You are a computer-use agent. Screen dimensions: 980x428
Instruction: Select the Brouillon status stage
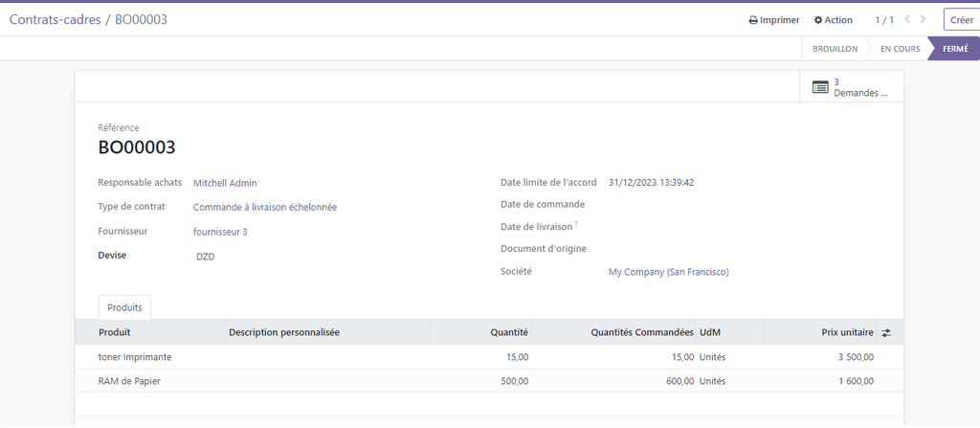point(835,49)
